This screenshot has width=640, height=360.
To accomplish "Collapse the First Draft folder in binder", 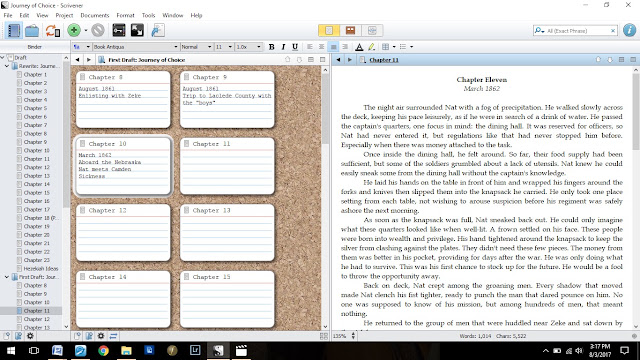I will [7, 277].
